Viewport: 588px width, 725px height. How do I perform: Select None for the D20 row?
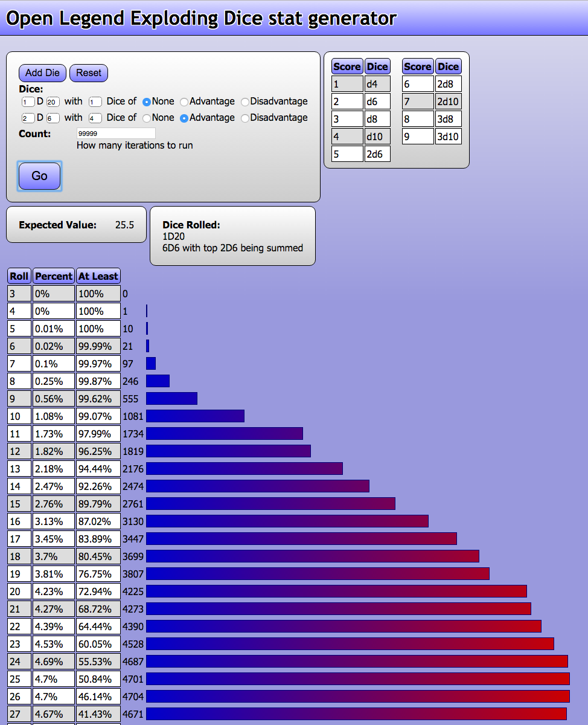click(147, 101)
